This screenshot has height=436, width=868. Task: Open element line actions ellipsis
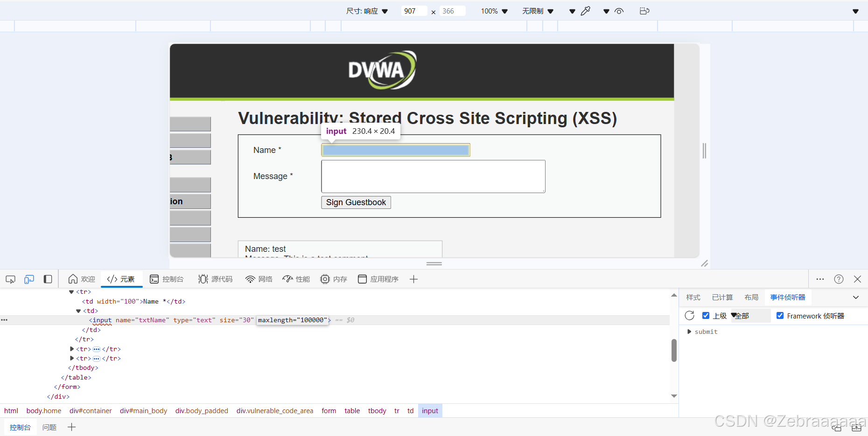click(4, 320)
